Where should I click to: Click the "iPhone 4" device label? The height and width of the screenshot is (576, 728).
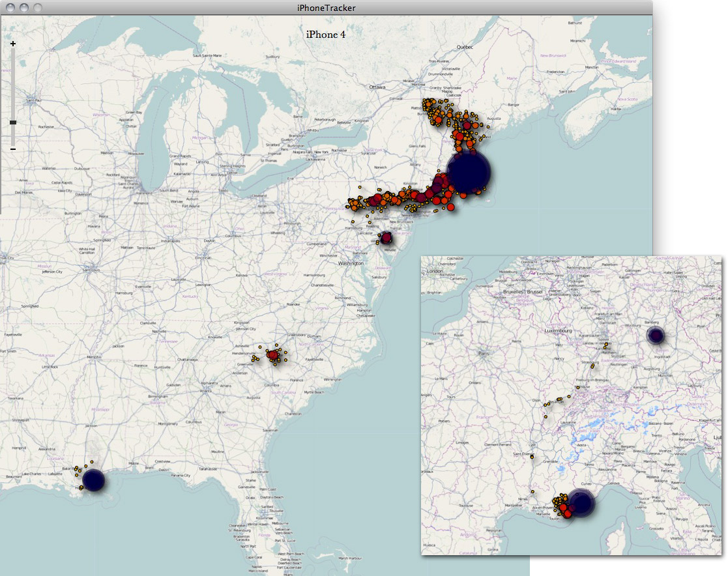(325, 35)
